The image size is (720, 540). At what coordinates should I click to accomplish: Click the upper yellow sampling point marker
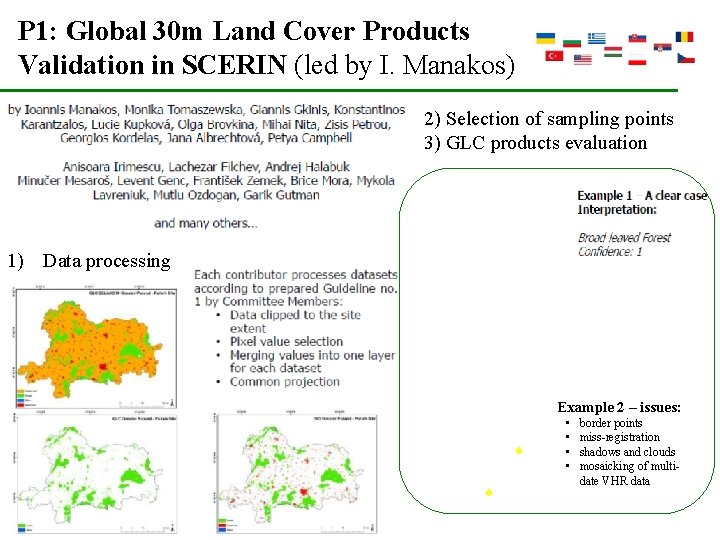pyautogui.click(x=519, y=450)
